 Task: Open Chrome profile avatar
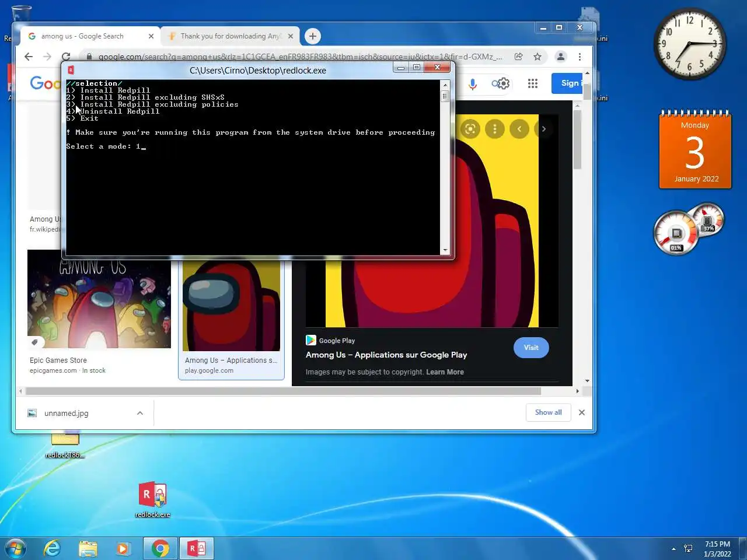pos(560,57)
